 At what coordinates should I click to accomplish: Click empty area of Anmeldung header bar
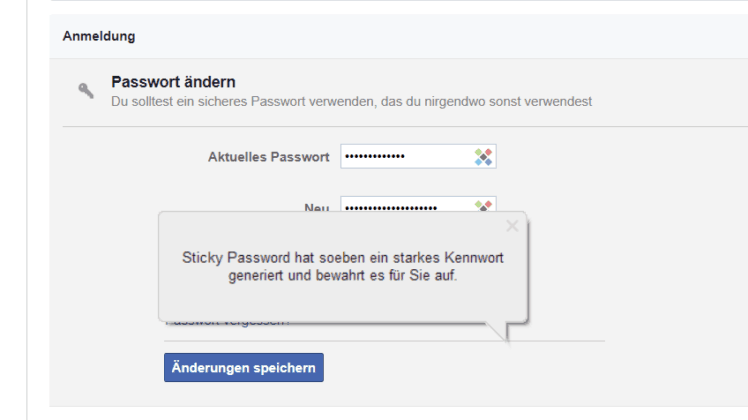coord(429,36)
